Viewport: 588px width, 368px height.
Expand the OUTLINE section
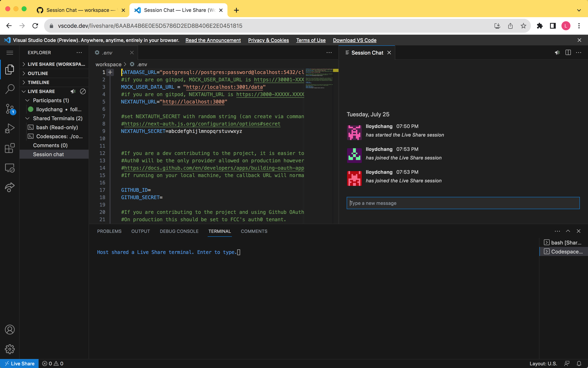point(54,73)
